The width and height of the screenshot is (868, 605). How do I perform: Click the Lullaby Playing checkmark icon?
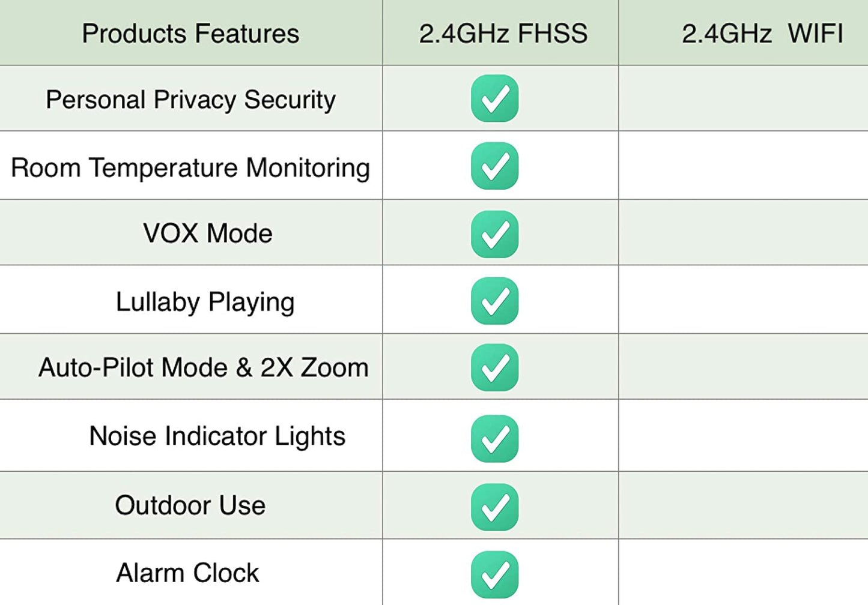(494, 301)
